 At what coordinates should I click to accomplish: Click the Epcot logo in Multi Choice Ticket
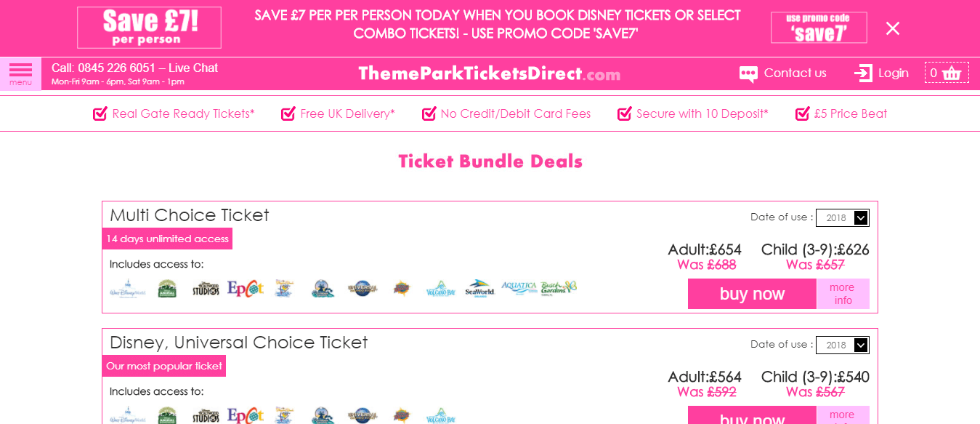coord(246,289)
